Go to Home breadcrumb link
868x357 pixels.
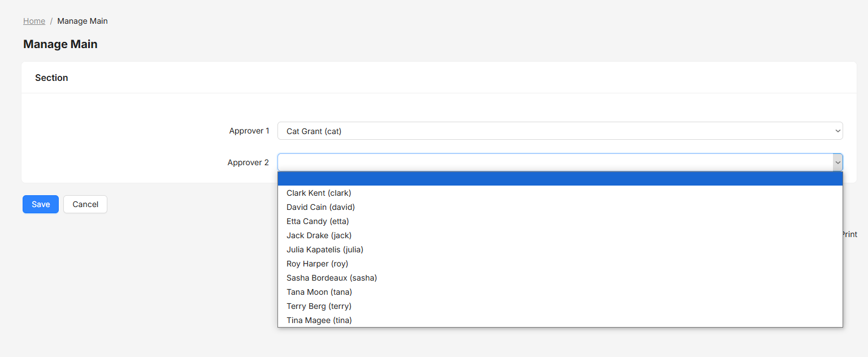(x=34, y=21)
